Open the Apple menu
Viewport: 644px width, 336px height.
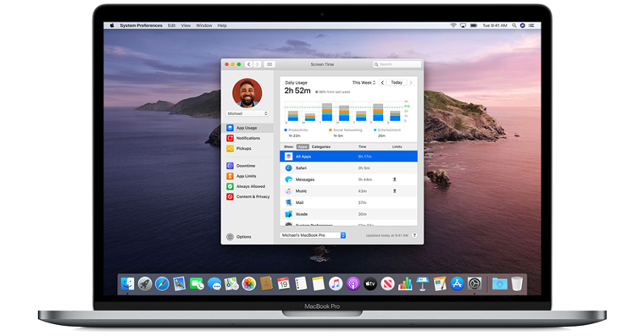(112, 25)
